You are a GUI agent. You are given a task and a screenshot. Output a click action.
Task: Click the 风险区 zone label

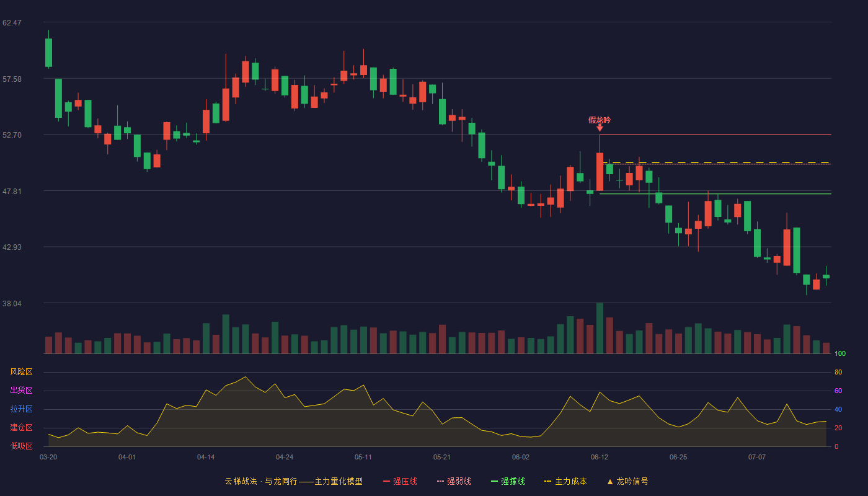tap(21, 372)
